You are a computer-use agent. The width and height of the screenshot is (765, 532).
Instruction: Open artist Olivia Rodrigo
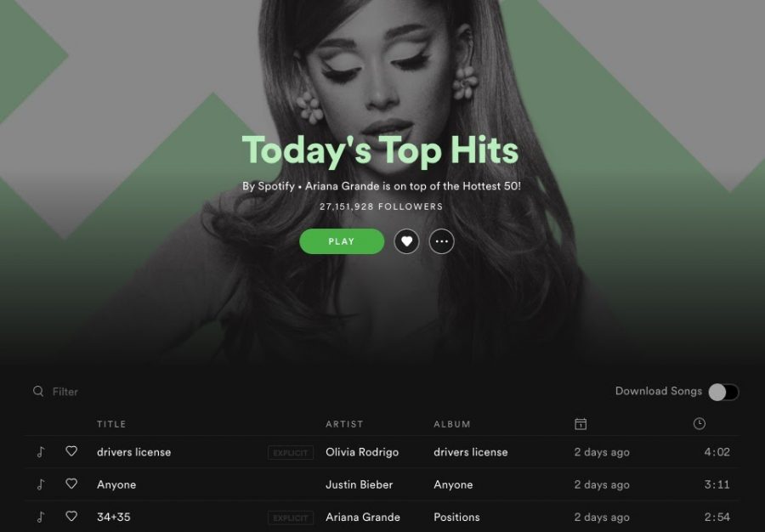[362, 452]
